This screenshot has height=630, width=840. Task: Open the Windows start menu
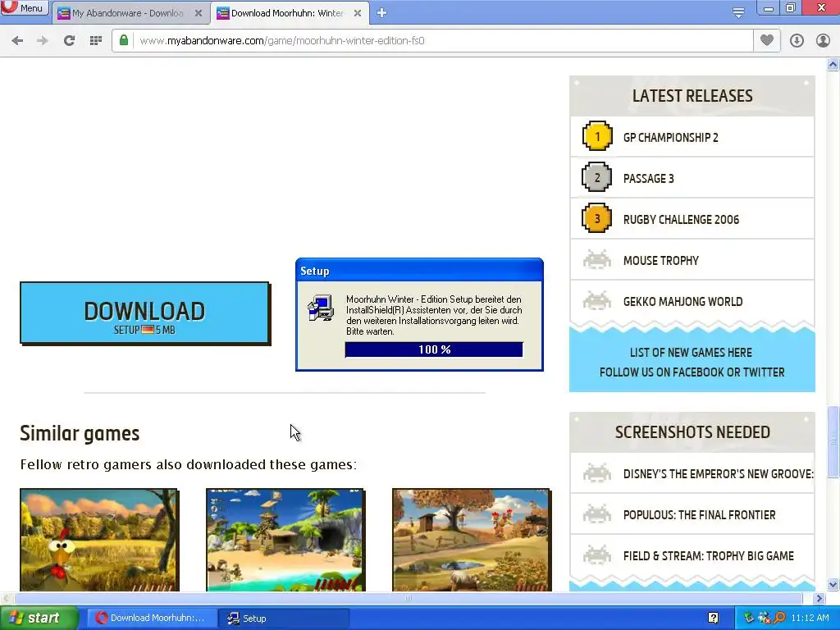click(39, 619)
